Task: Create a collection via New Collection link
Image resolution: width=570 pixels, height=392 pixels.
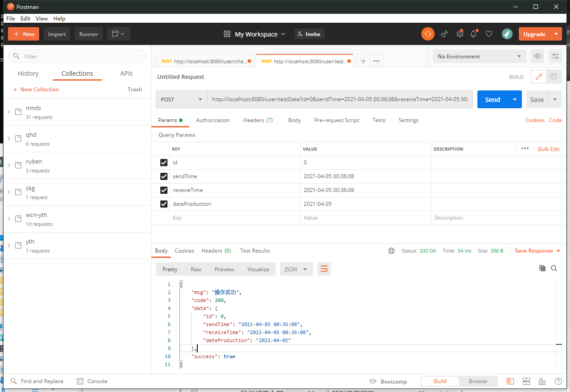Action: [36, 89]
